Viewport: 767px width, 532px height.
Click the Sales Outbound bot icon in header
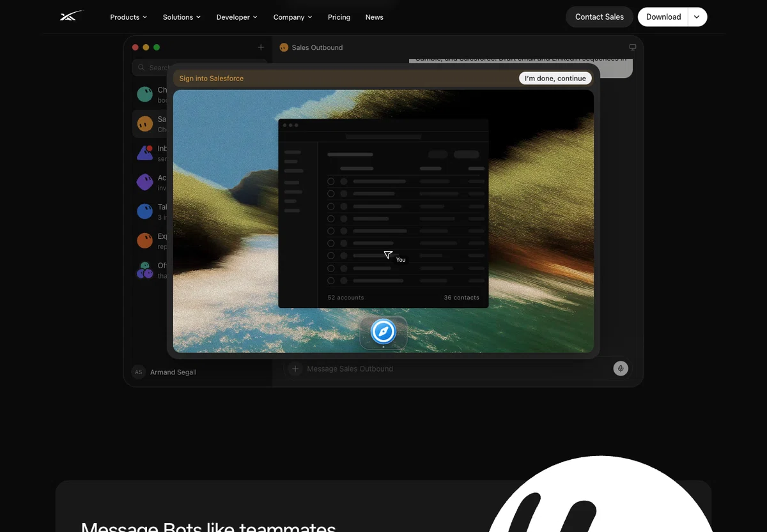pyautogui.click(x=284, y=47)
